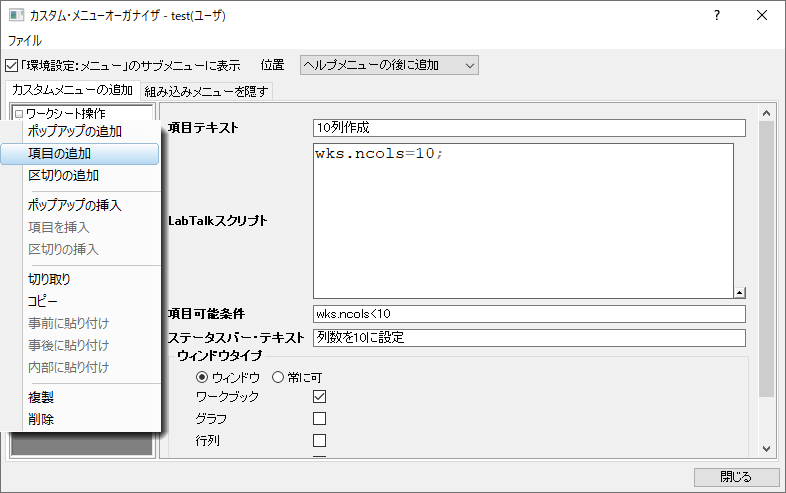Click the 項目テキスト field containing 10列作成
Image resolution: width=786 pixels, height=493 pixels.
click(529, 128)
